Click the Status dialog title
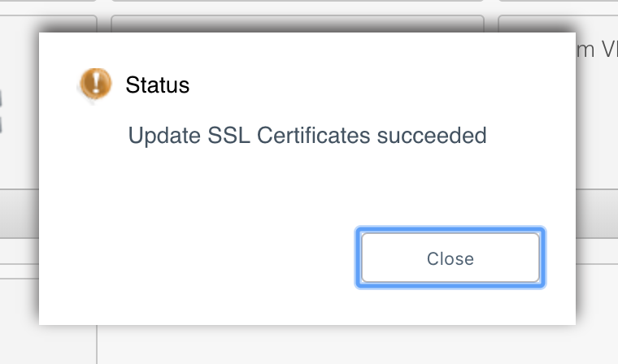This screenshot has width=618, height=364. coord(157,84)
